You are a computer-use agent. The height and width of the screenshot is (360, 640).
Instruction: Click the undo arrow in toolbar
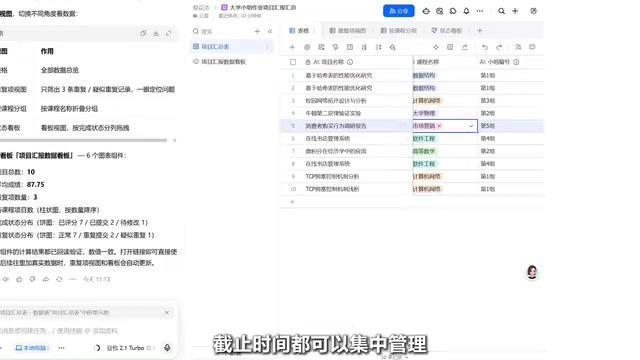[x=484, y=47]
